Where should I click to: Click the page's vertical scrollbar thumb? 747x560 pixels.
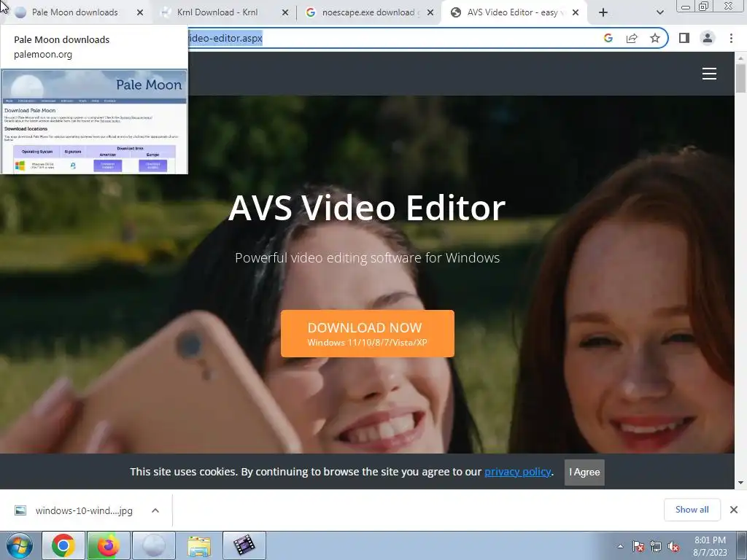coord(740,79)
